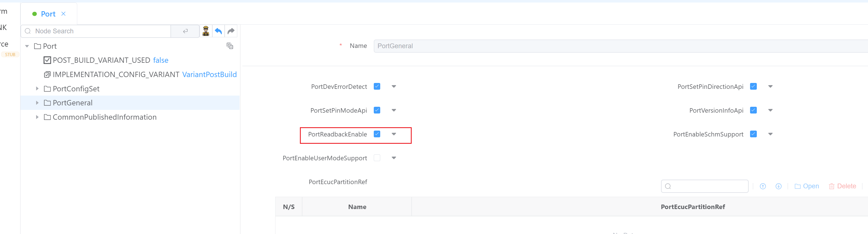This screenshot has height=234, width=868.
Task: Move entry up in PortEcucPartitionRef toolbar
Action: point(763,186)
